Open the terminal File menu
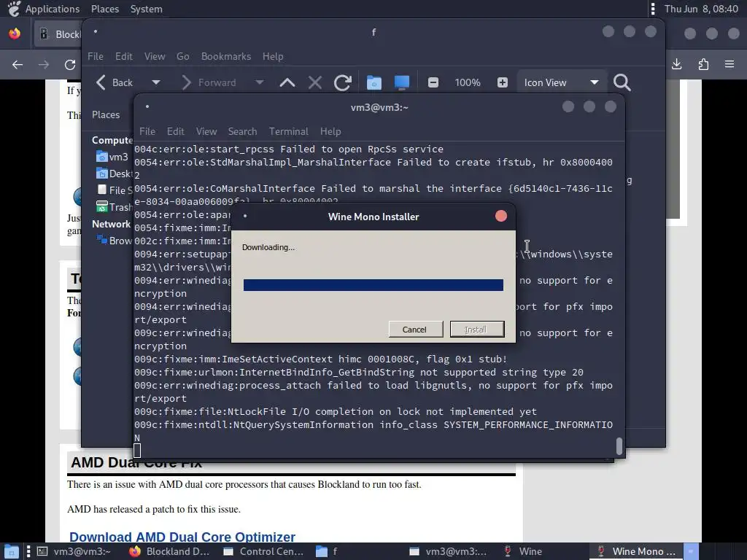The height and width of the screenshot is (560, 747). 147,131
